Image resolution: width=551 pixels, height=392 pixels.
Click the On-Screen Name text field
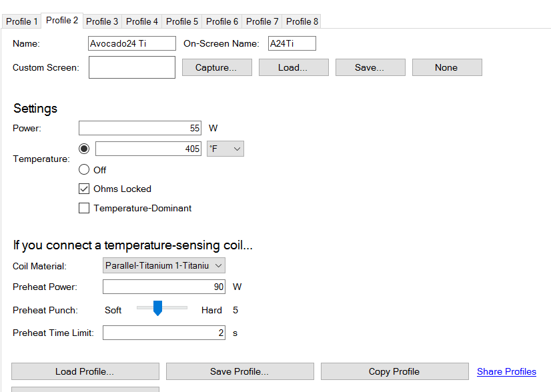click(x=292, y=44)
